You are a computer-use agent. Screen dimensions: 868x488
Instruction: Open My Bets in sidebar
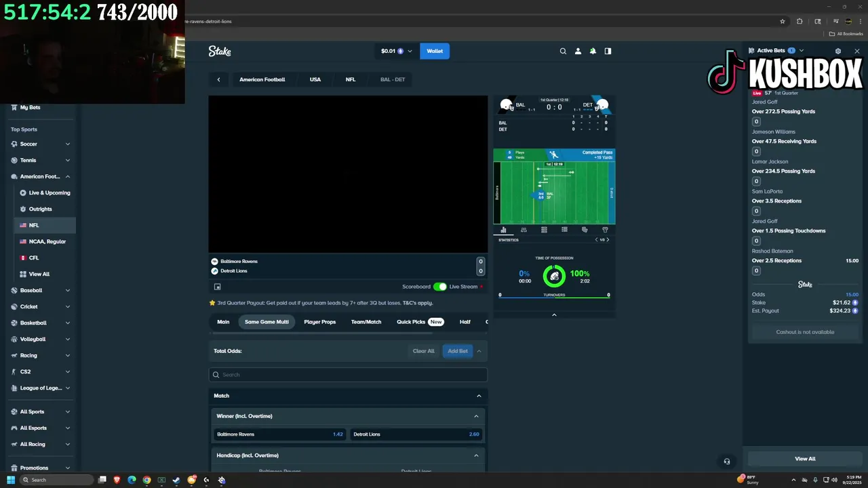click(30, 107)
